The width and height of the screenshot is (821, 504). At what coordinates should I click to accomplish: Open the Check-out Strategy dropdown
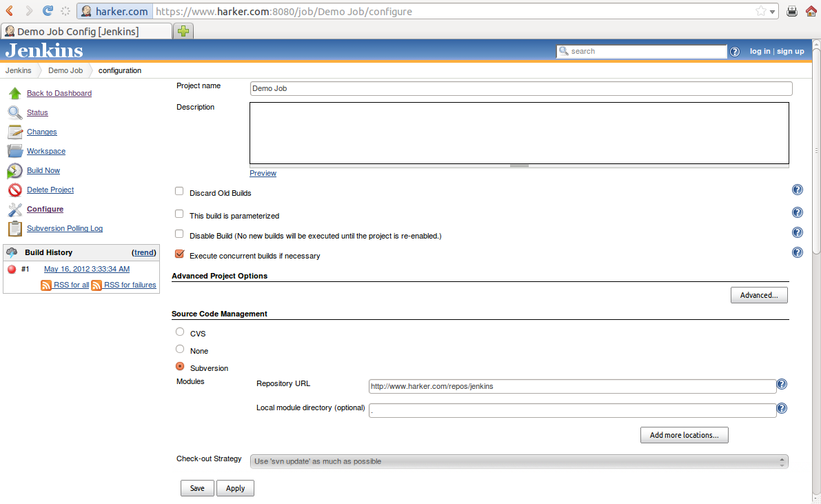519,461
